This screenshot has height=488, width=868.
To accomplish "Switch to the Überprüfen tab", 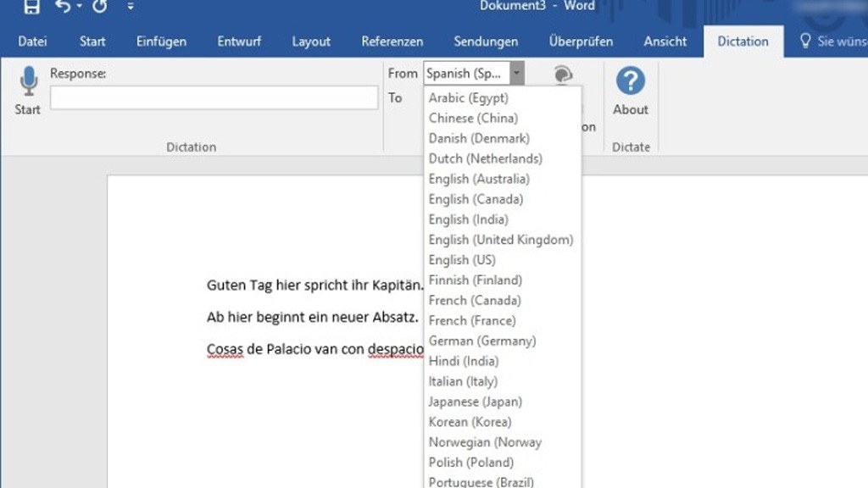I will click(x=581, y=42).
